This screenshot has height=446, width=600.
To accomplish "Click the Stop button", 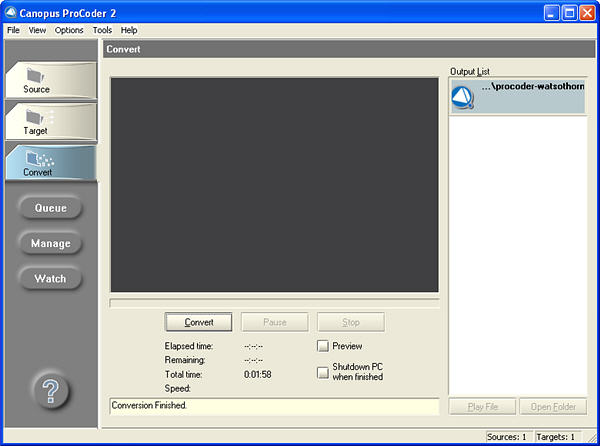I will [x=351, y=322].
